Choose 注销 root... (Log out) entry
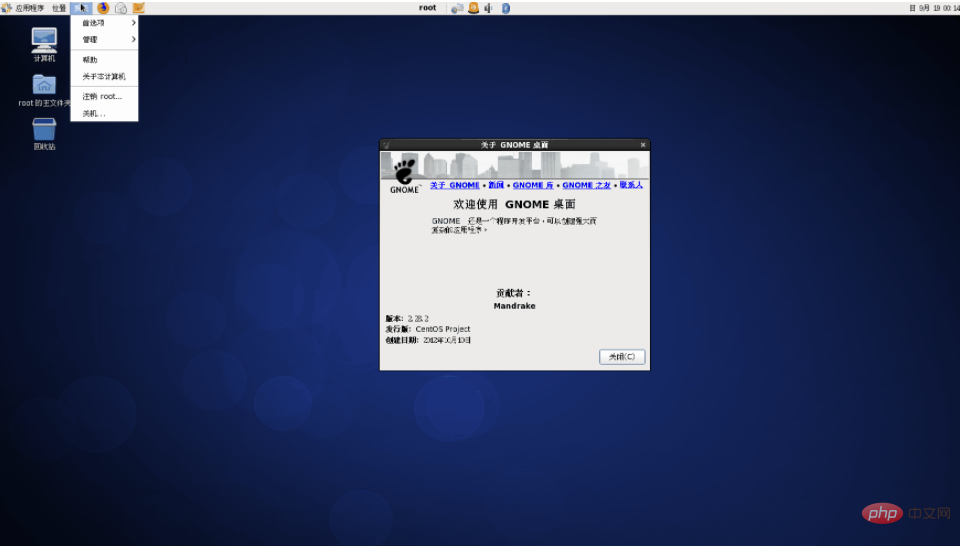 pyautogui.click(x=104, y=96)
